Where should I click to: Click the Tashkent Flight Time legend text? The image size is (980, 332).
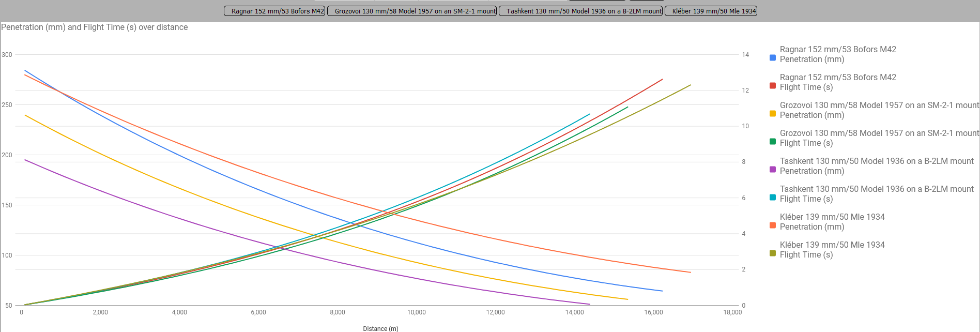[876, 194]
